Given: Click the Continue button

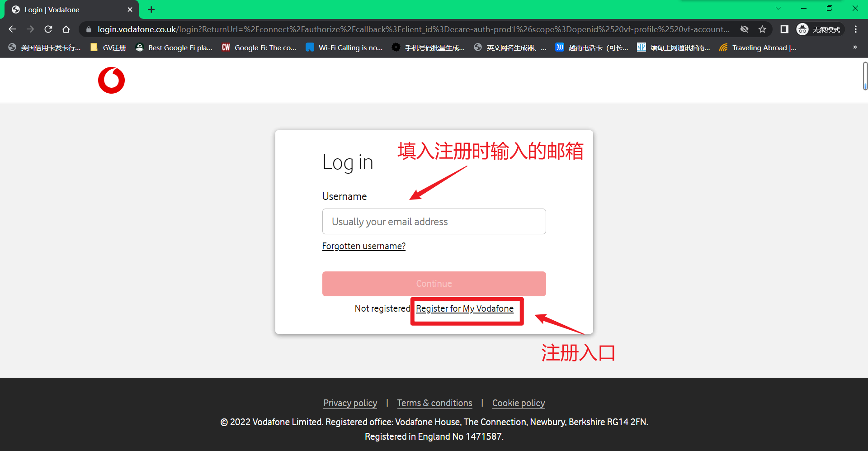Looking at the screenshot, I should tap(434, 284).
